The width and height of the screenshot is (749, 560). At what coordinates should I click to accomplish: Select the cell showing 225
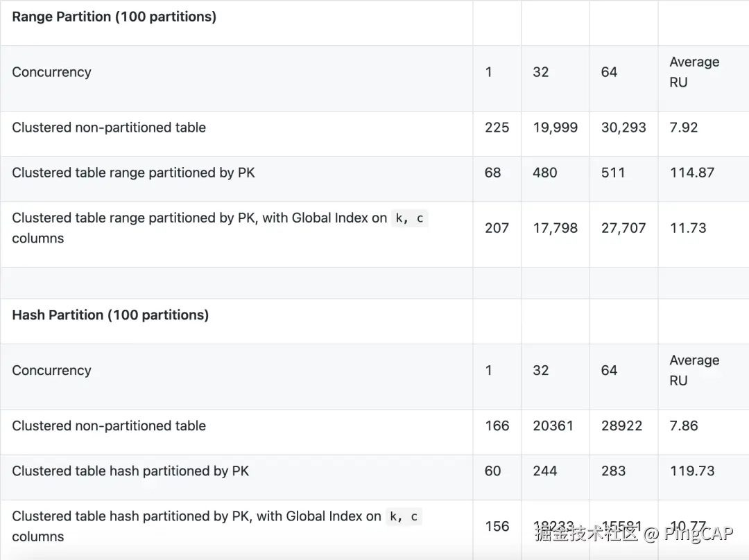[x=497, y=128]
